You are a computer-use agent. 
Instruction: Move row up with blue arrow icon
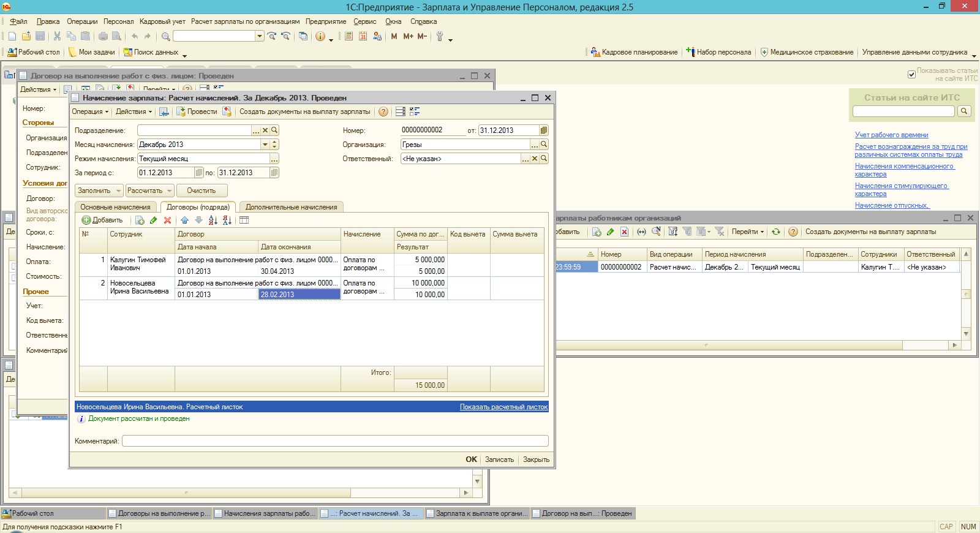click(184, 220)
